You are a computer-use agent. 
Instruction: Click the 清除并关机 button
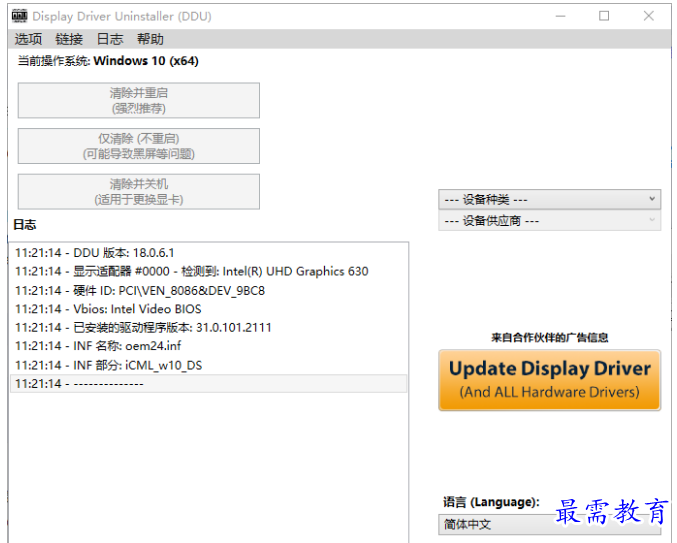point(139,192)
